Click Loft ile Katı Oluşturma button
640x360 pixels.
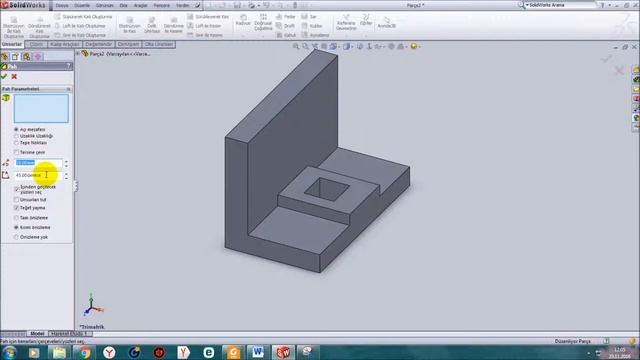point(80,26)
